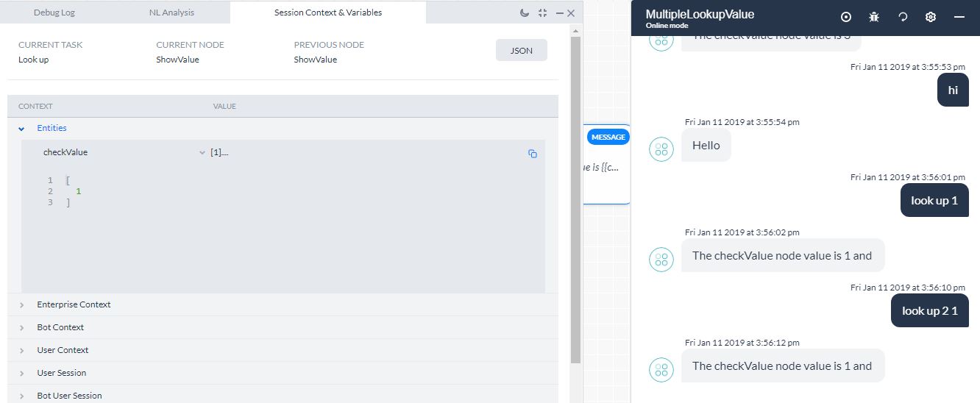Click the checkValue entity name
Viewport: 980px width, 403px height.
tap(65, 152)
